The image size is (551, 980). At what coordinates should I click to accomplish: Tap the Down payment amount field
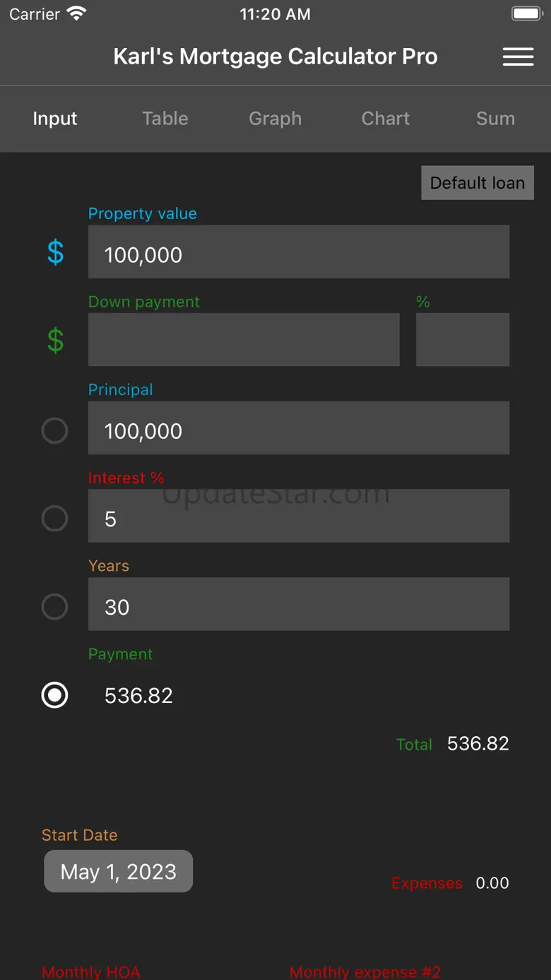coord(244,340)
